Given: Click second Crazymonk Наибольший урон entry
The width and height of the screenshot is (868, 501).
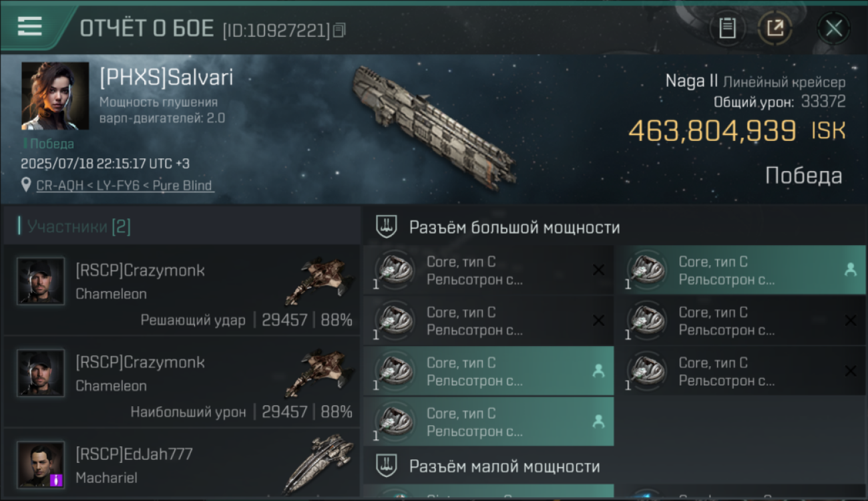Looking at the screenshot, I should tap(182, 382).
